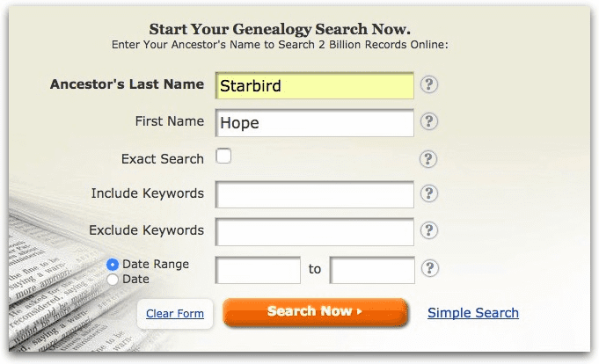
Task: Open help icon for Ancestor's Last Name
Action: 429,84
